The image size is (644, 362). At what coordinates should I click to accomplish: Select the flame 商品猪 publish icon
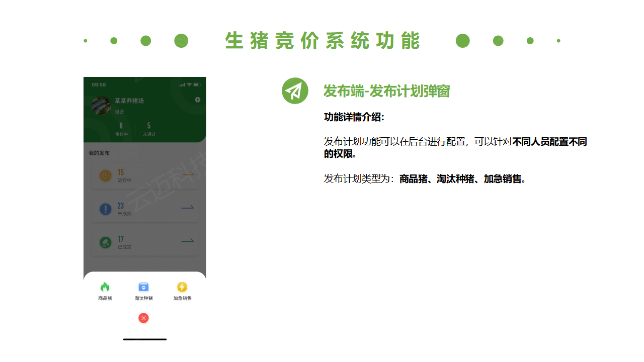tap(105, 287)
